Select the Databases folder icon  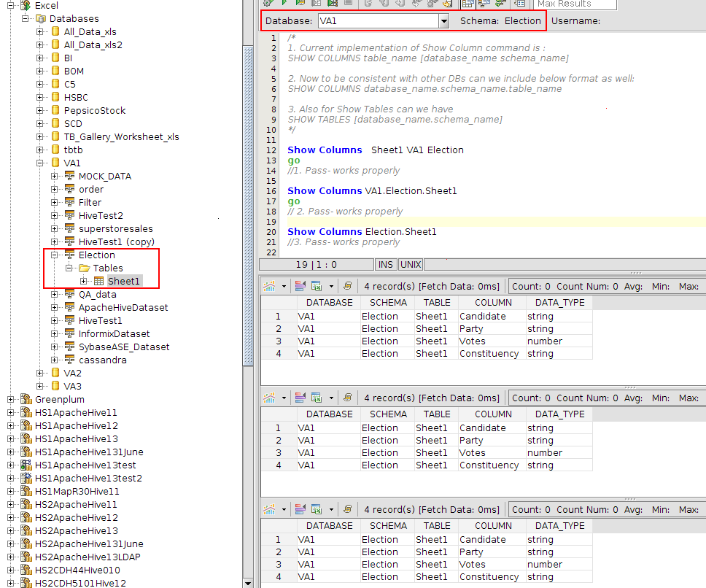[x=41, y=18]
